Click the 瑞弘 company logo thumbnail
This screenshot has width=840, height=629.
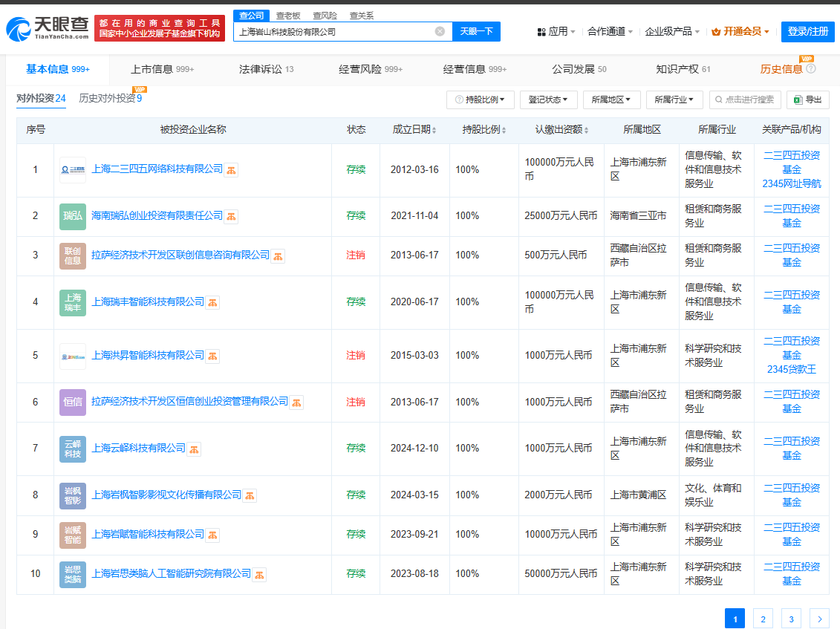[73, 216]
